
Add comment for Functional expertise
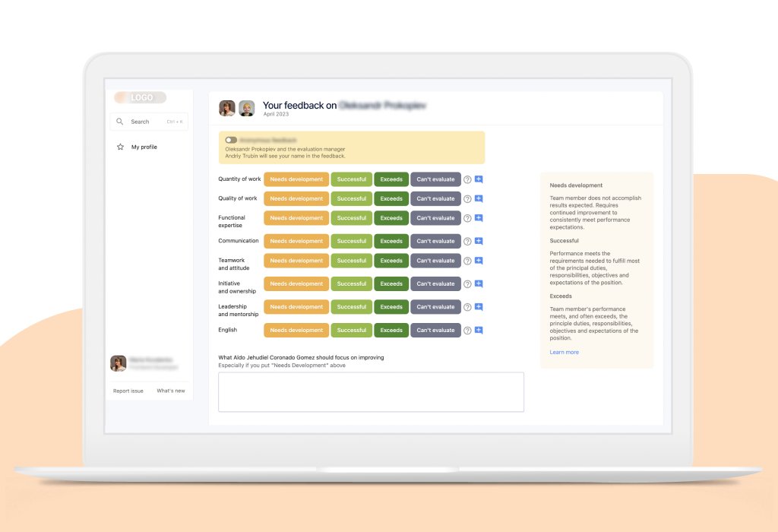click(479, 218)
